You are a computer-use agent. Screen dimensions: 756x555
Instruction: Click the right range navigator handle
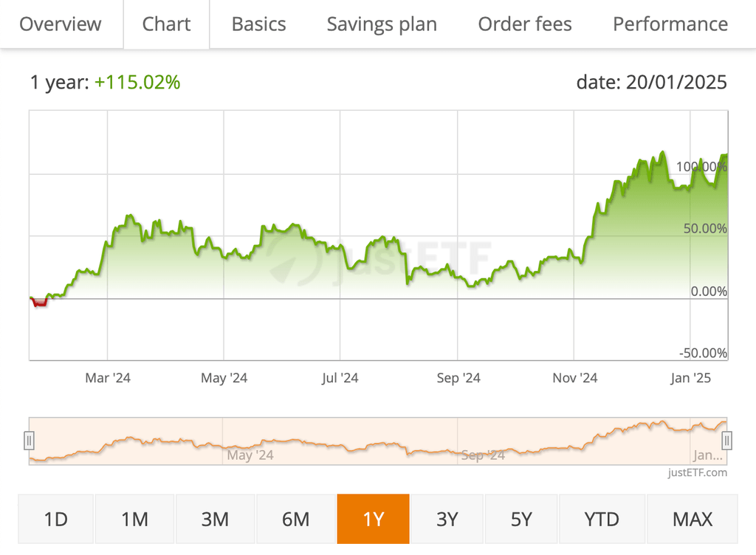click(727, 441)
